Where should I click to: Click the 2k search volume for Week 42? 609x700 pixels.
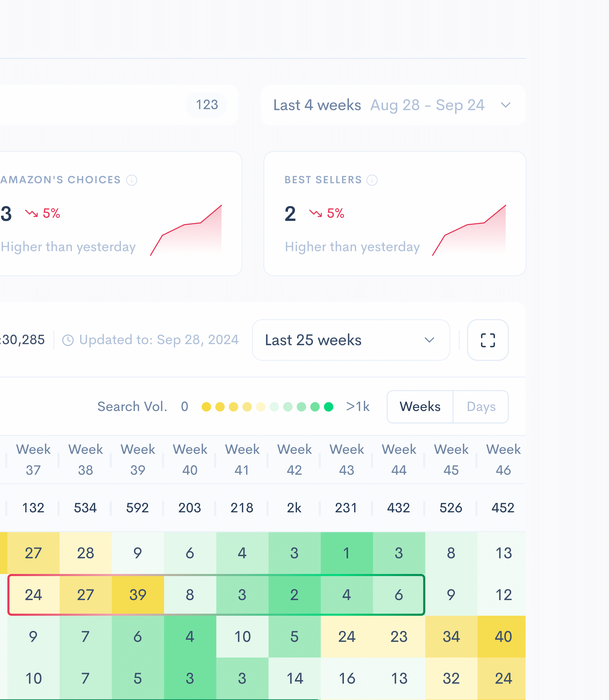point(294,508)
